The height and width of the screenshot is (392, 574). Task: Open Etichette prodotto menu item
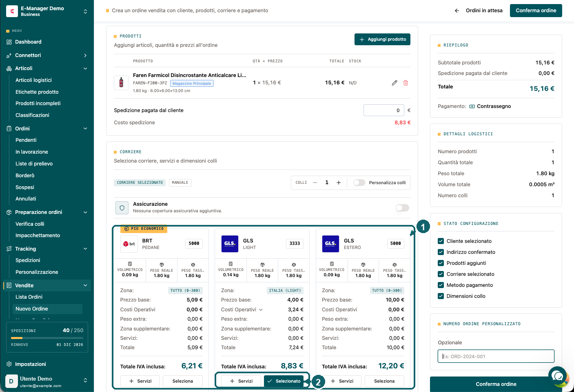[37, 92]
